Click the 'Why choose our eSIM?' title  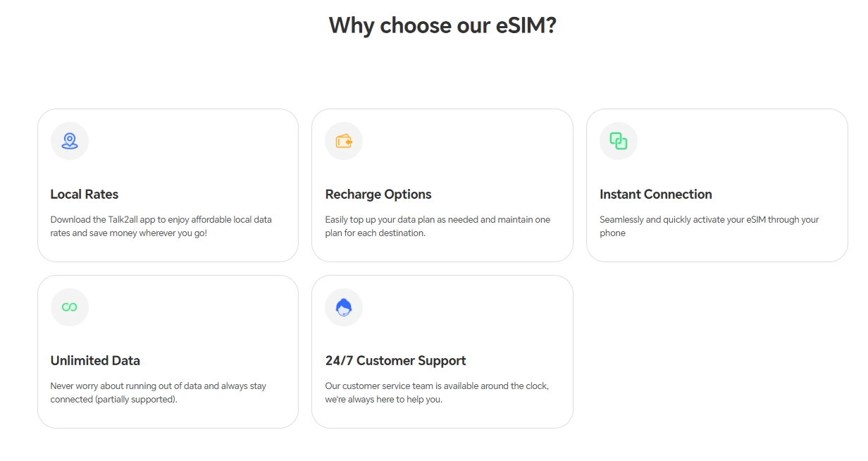tap(442, 25)
